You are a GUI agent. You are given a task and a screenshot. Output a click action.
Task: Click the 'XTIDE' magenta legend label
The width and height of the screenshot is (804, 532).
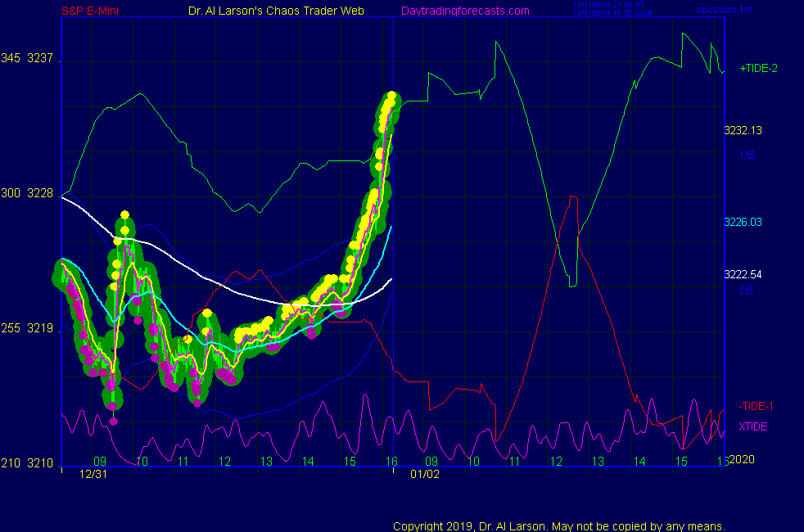(752, 426)
